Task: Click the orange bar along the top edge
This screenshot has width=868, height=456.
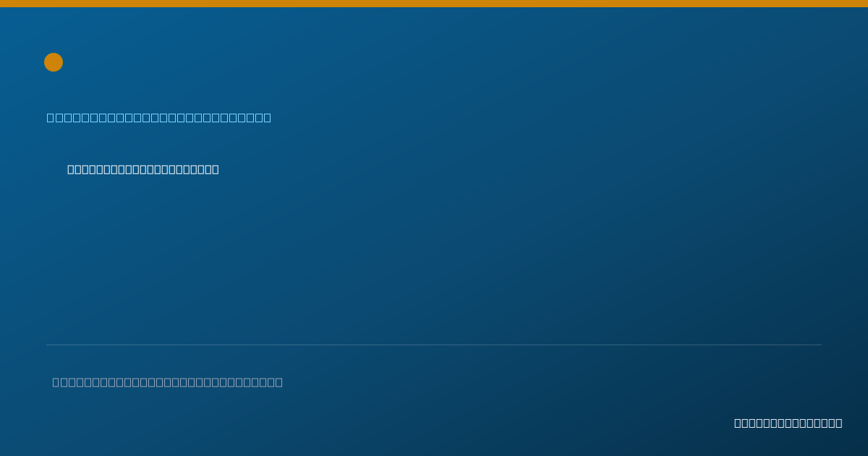Action: [434, 4]
